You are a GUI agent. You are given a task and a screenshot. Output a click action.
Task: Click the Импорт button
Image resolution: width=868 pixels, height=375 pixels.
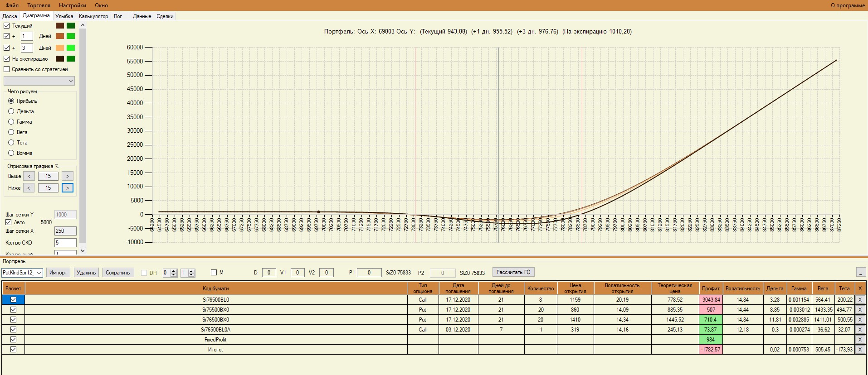click(x=58, y=273)
